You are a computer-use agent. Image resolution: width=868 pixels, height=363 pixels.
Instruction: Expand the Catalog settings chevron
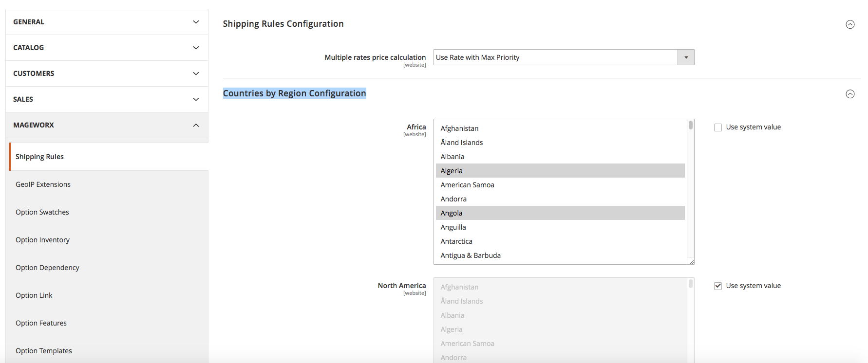tap(196, 48)
